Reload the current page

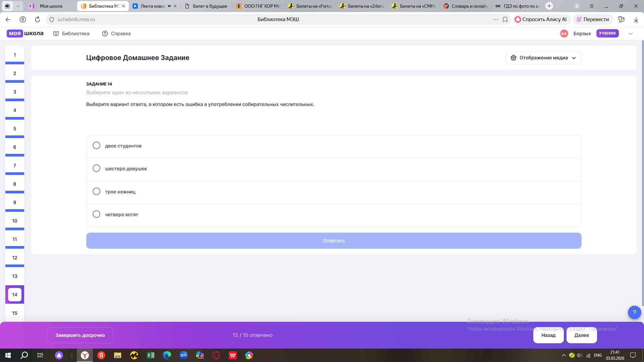[x=38, y=19]
